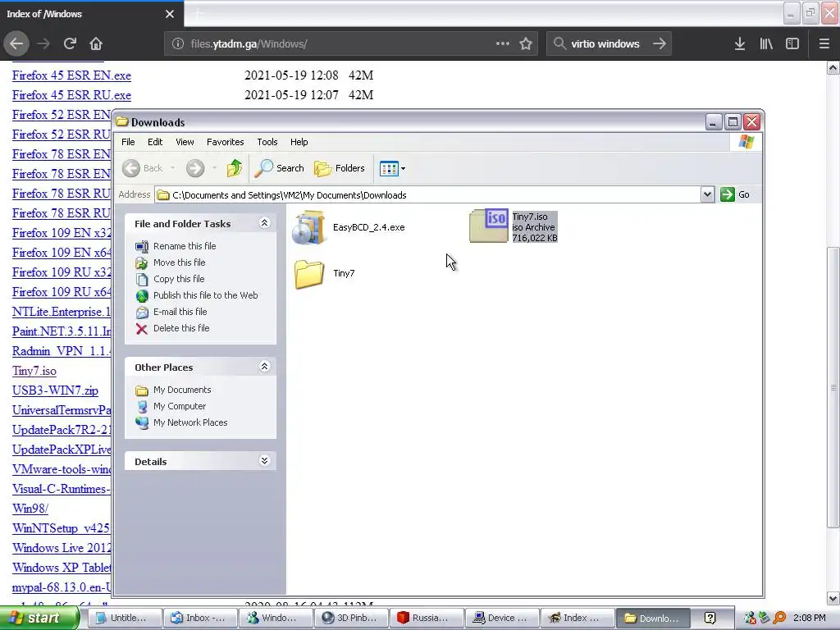The height and width of the screenshot is (630, 840).
Task: Open My Documents from Other Places
Action: [182, 390]
